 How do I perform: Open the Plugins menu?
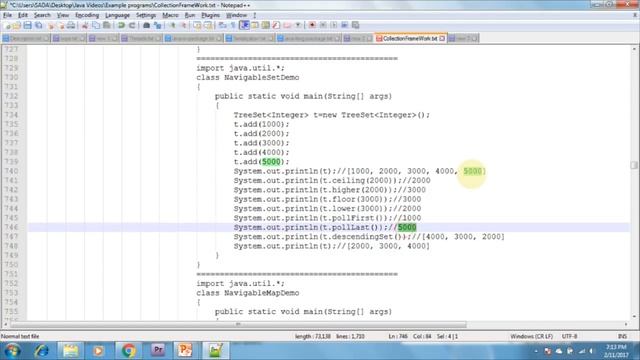coord(211,15)
